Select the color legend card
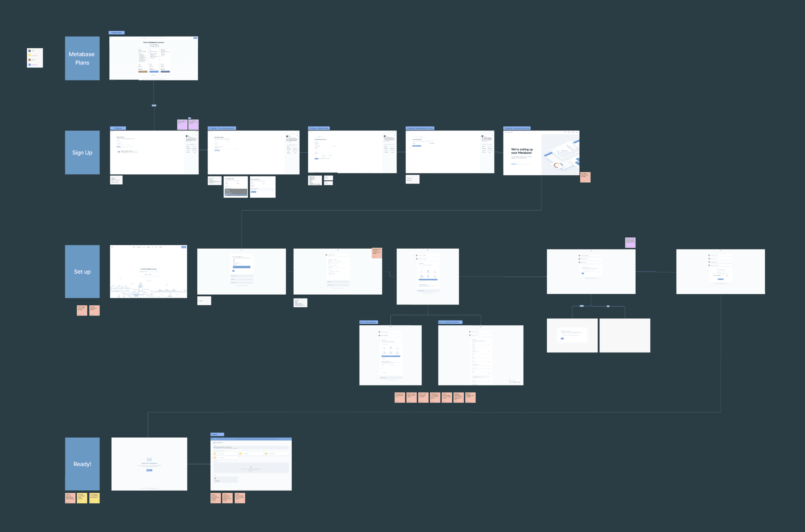 click(35, 58)
